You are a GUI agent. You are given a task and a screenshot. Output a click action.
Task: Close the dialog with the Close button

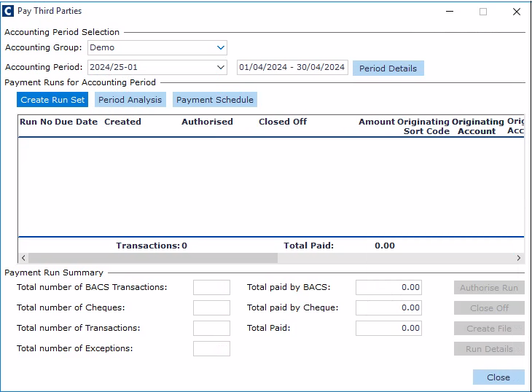coord(498,377)
